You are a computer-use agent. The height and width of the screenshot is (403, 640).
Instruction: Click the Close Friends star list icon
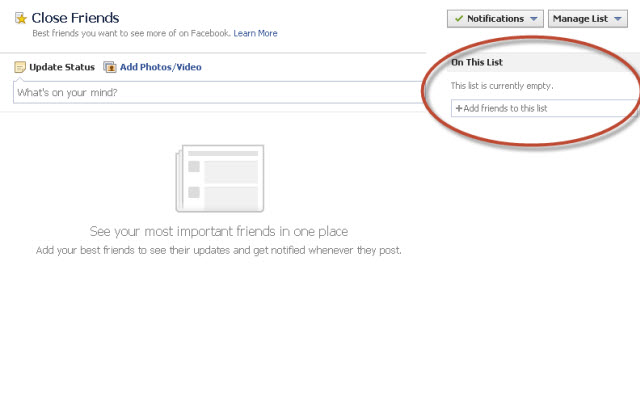21,18
